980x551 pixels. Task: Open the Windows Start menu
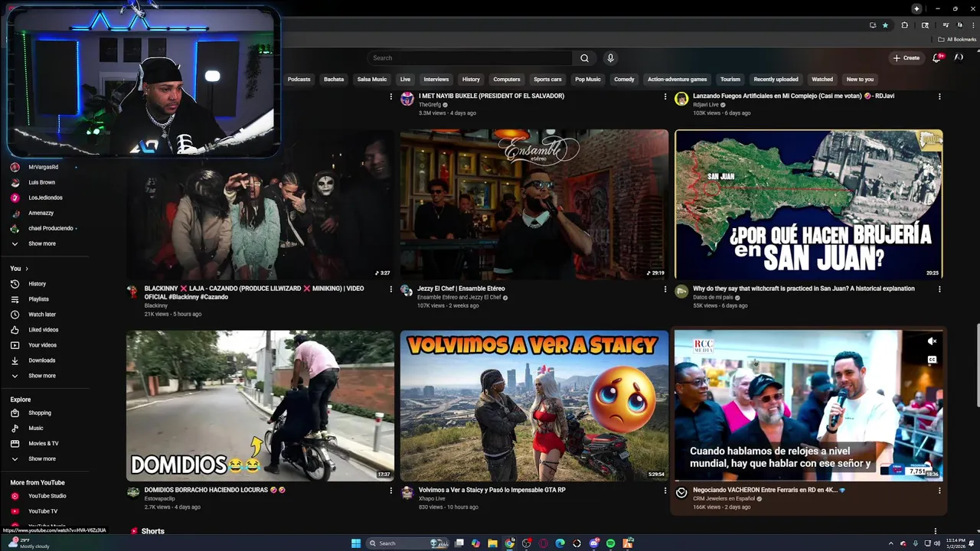356,543
